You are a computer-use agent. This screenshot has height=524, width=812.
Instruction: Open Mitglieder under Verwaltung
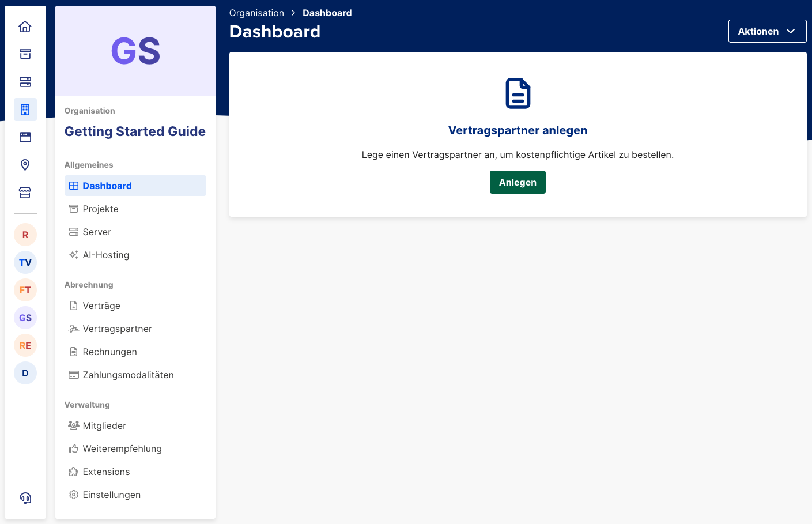pyautogui.click(x=104, y=425)
